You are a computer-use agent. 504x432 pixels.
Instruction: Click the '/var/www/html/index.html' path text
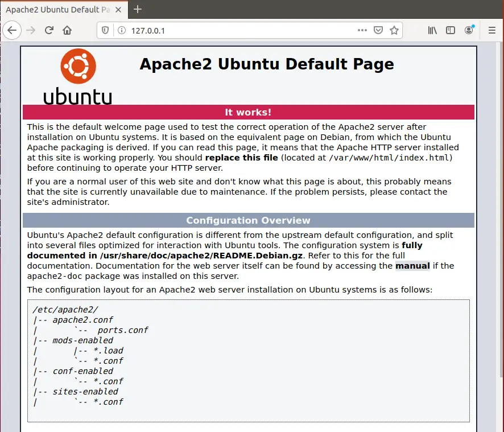tap(389, 158)
